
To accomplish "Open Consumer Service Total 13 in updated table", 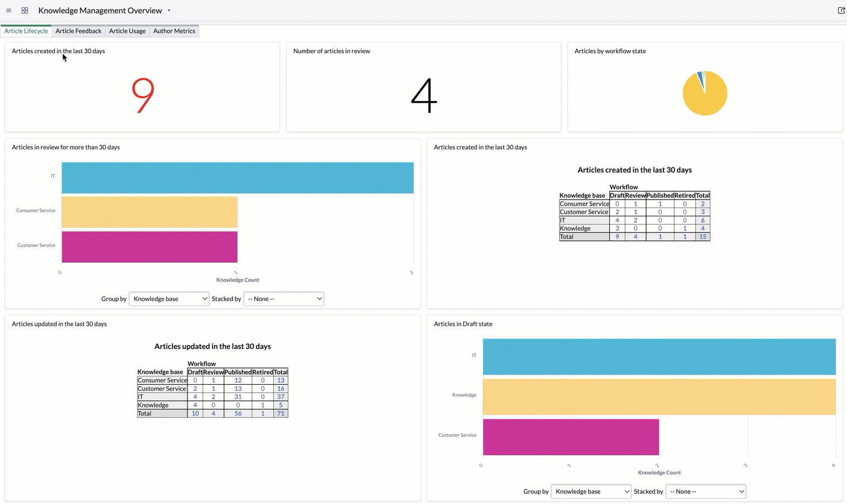I will pyautogui.click(x=281, y=380).
